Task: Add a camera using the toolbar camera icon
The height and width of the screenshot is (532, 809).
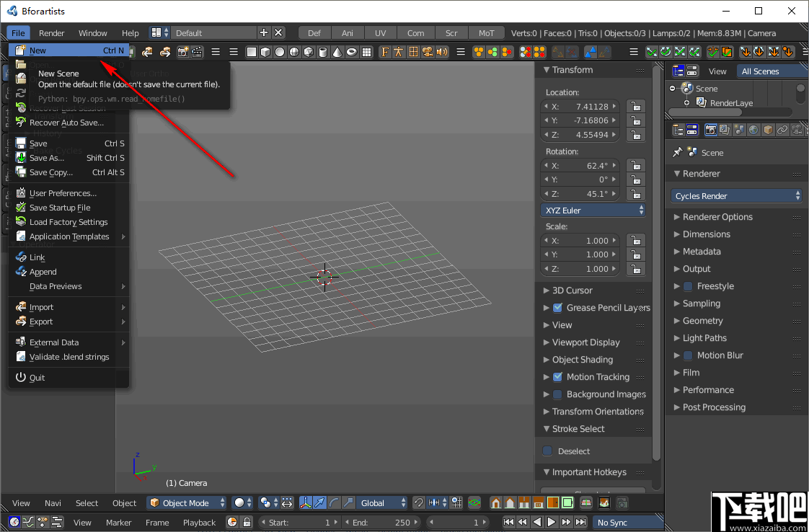Action: tap(428, 52)
